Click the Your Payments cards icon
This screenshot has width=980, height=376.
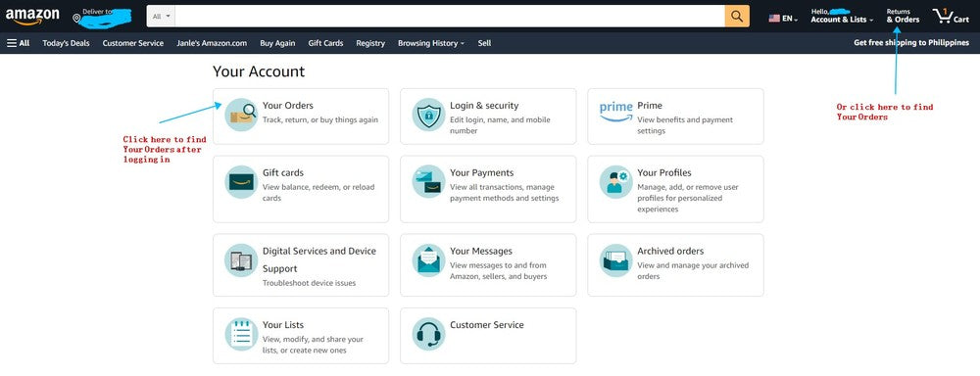click(x=429, y=182)
